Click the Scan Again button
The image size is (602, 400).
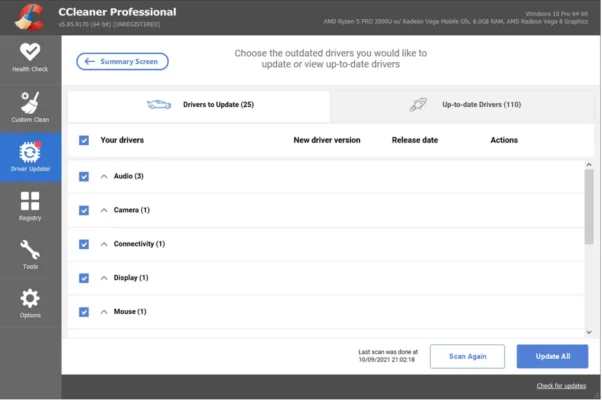point(467,357)
